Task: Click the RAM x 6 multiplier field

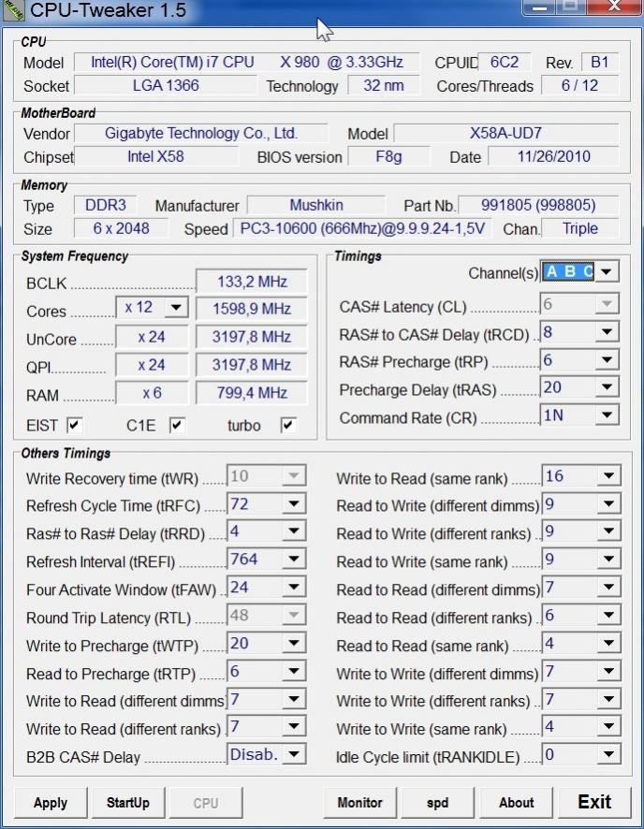Action: pos(152,393)
